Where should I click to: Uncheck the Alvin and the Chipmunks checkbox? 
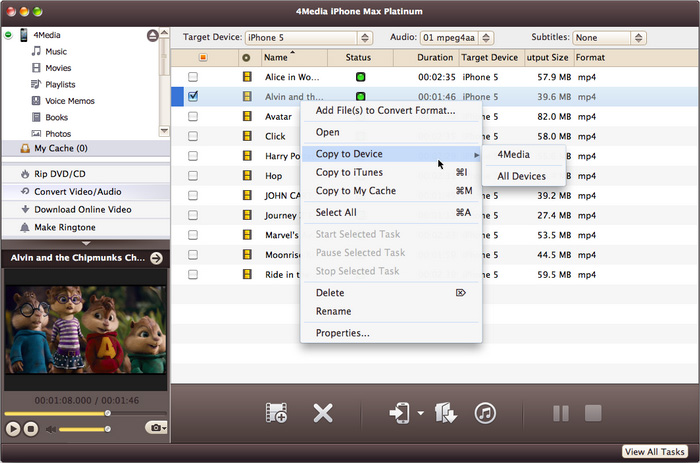(193, 97)
